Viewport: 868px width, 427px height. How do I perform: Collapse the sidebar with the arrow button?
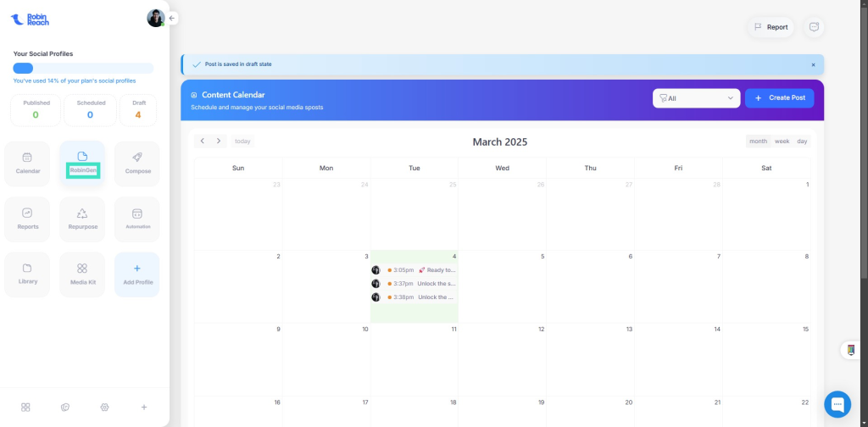[172, 19]
